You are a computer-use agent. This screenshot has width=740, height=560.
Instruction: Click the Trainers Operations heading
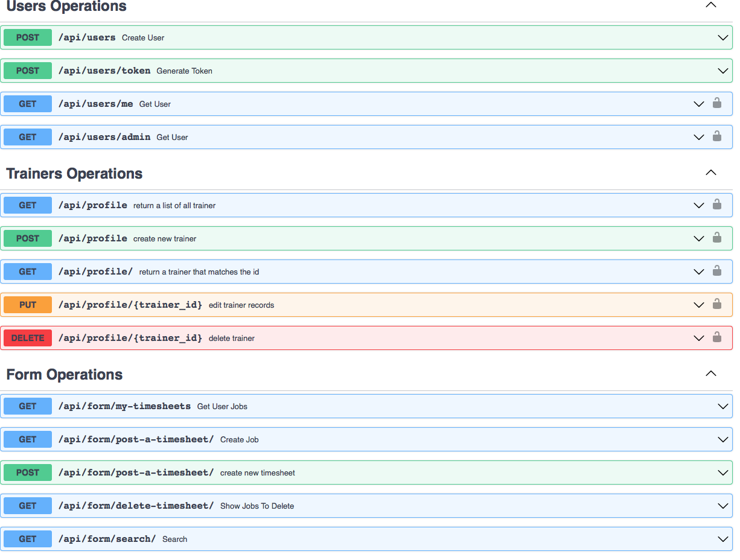coord(74,173)
